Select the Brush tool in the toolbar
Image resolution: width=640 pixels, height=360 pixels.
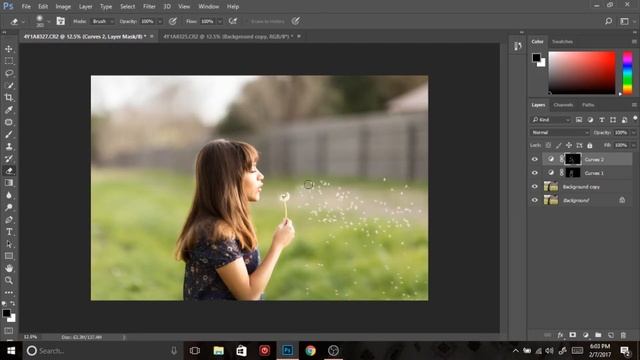pos(9,134)
